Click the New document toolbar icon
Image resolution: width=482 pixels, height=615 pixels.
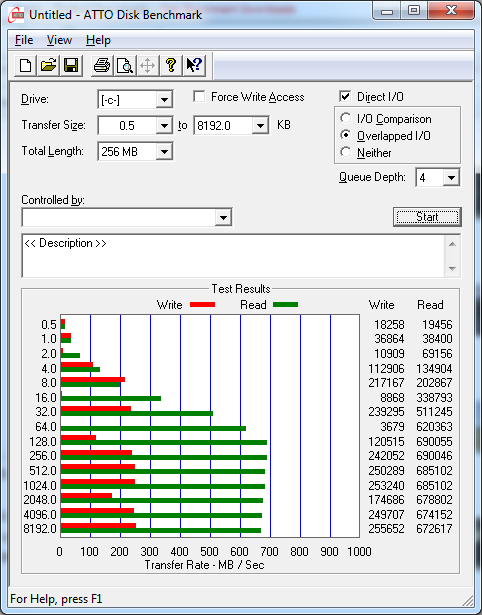tap(25, 65)
